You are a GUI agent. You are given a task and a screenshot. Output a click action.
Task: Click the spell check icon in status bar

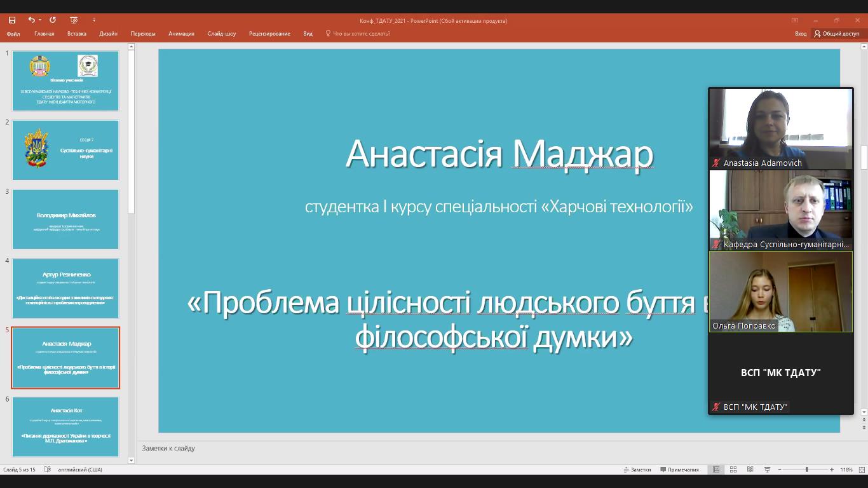(48, 470)
